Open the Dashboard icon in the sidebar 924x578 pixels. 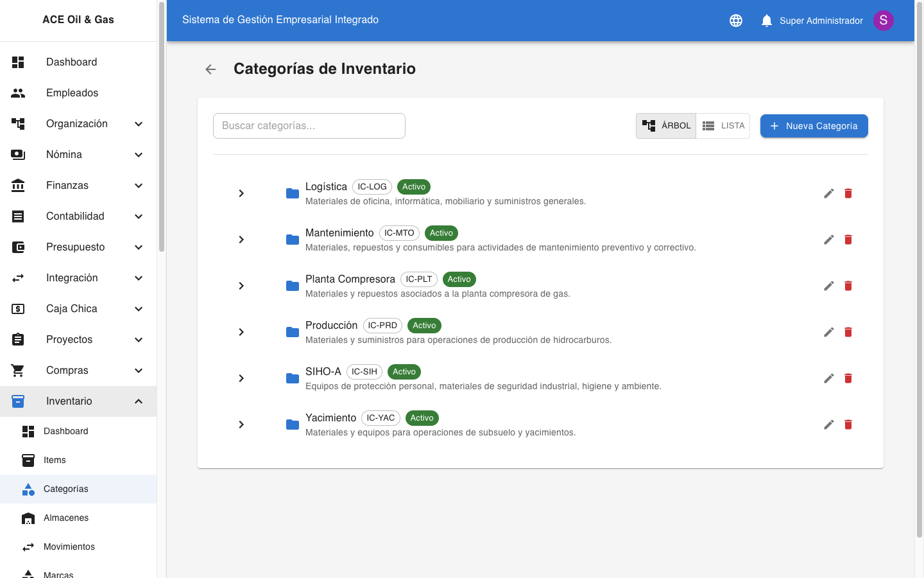click(18, 62)
